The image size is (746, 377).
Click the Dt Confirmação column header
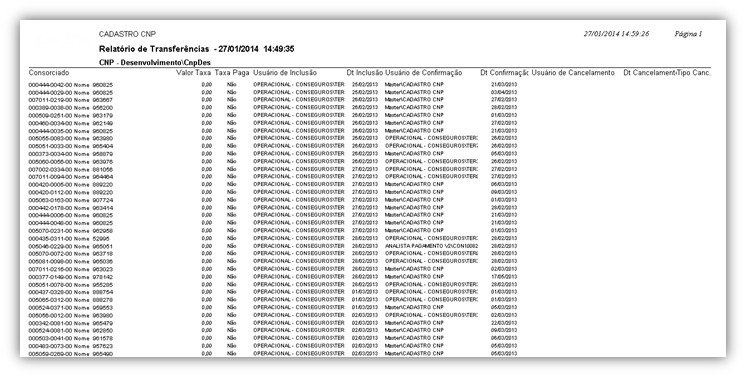click(x=504, y=73)
